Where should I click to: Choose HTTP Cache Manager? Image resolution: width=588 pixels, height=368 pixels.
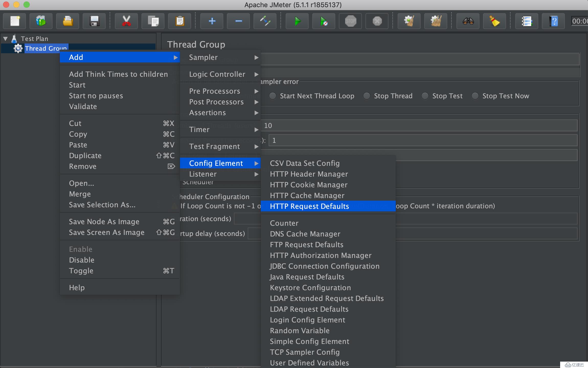(328, 196)
